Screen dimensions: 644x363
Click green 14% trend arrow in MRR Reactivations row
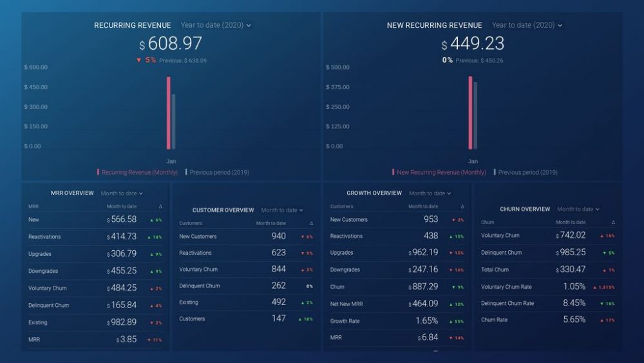tap(151, 237)
